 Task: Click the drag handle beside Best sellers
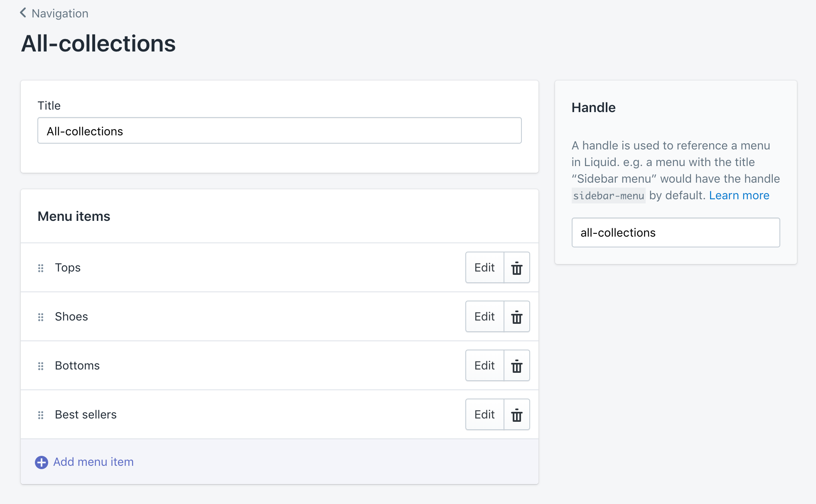41,415
